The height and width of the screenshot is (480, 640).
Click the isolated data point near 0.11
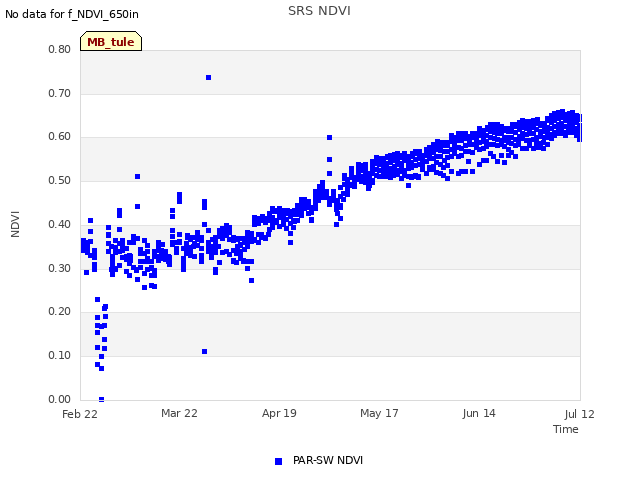pos(204,351)
